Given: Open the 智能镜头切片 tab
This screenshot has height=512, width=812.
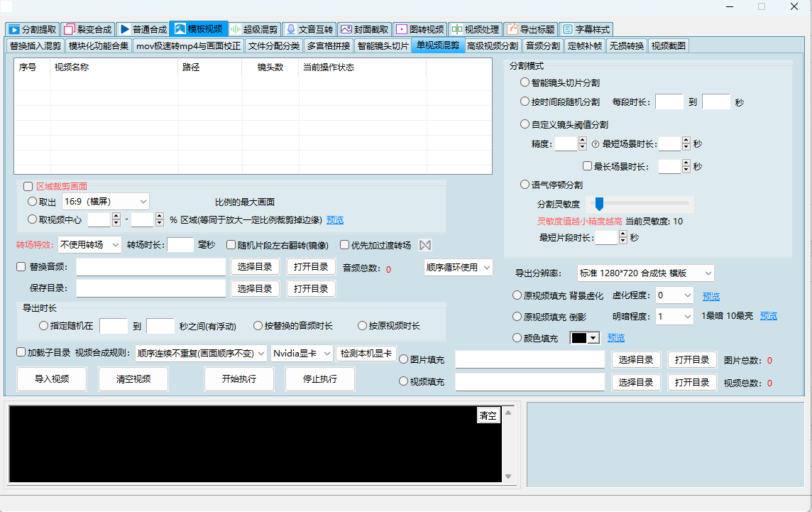Looking at the screenshot, I should (x=383, y=46).
